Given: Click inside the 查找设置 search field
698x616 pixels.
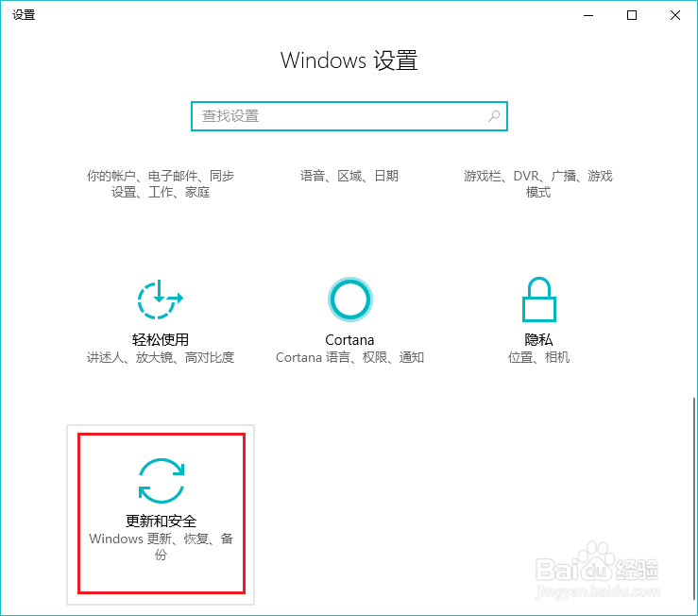Looking at the screenshot, I should coord(349,116).
